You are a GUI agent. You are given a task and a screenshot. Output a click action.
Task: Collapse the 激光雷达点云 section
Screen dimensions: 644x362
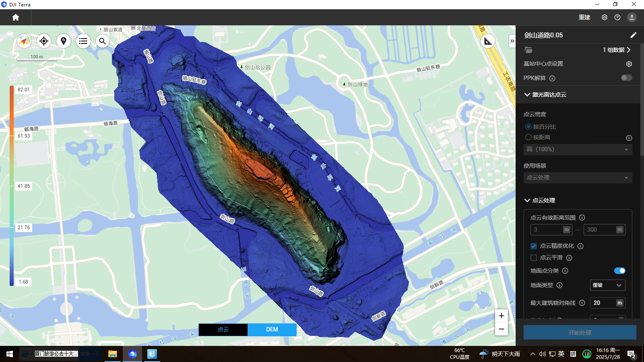pos(527,95)
